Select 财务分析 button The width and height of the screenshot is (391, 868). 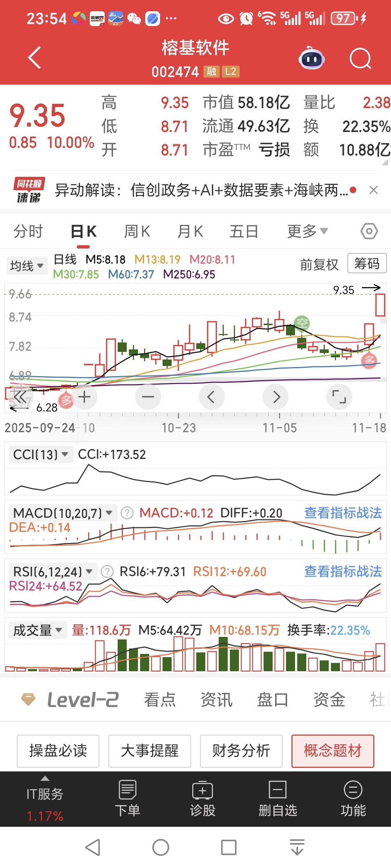coord(241,751)
